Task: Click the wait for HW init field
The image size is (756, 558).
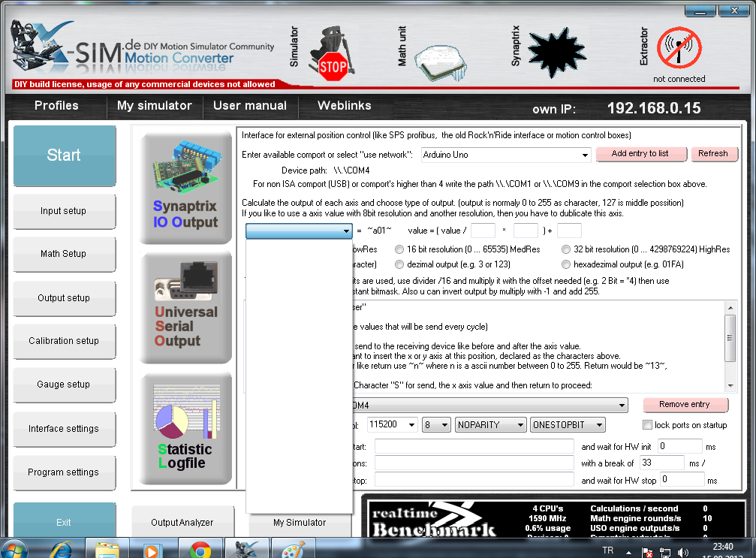Action: [680, 446]
